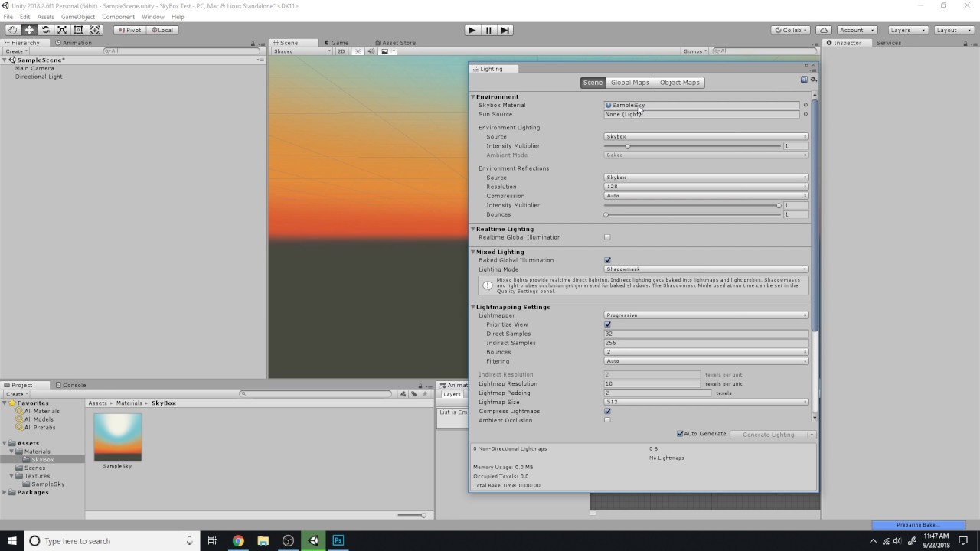Select the Rotate tool
Image resolution: width=980 pixels, height=551 pixels.
click(46, 30)
